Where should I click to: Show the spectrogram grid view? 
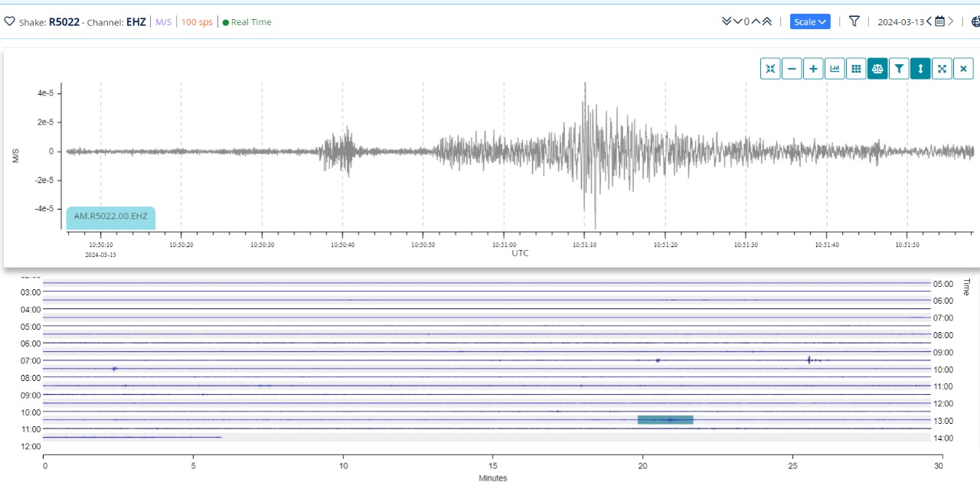856,69
